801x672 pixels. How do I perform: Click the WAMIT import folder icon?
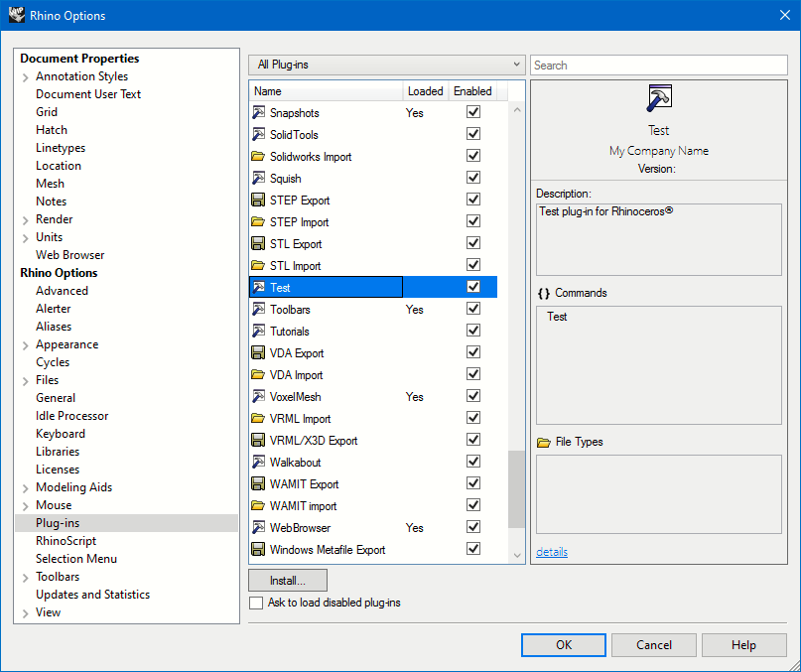point(258,506)
